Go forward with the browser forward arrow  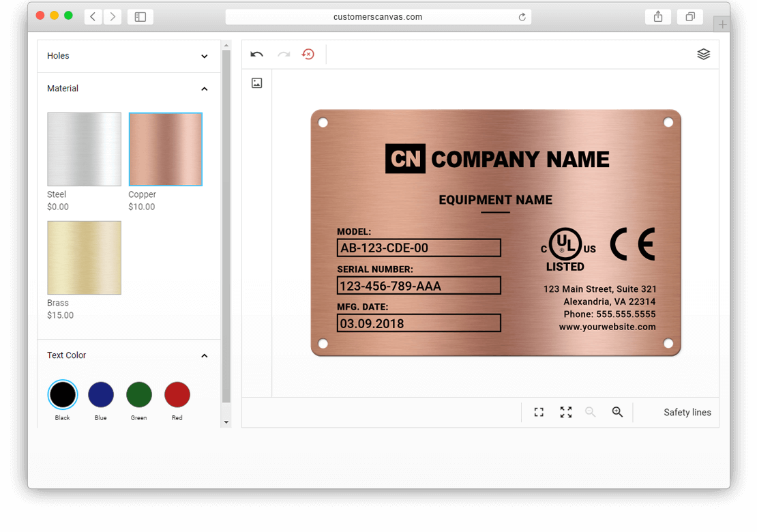point(113,17)
